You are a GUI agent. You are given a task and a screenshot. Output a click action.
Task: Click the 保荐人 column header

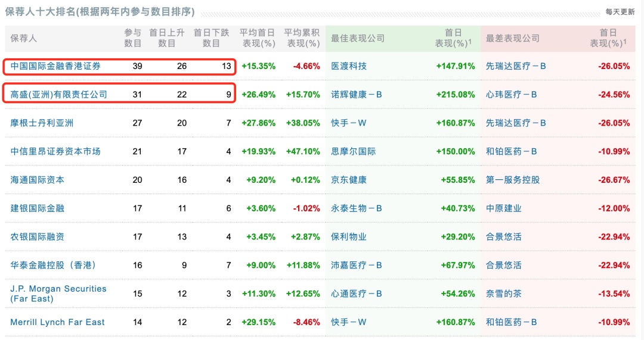tap(23, 38)
